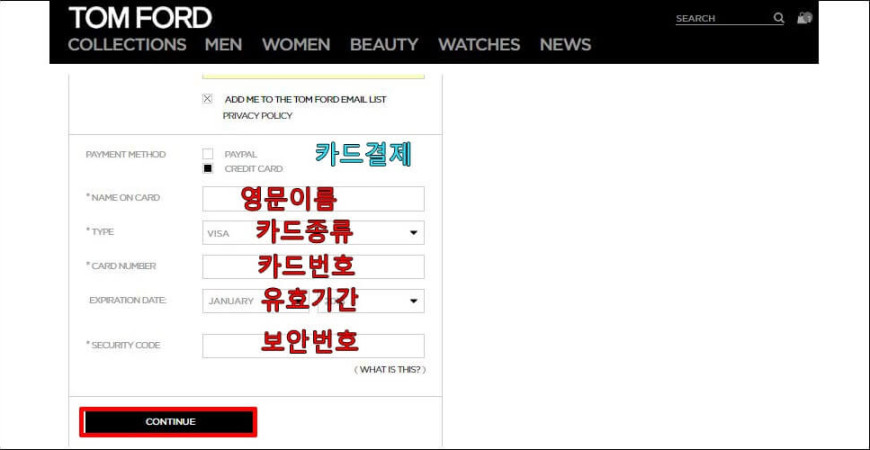Click the search magnifier icon
Viewport: 870px width, 450px height.
point(779,18)
